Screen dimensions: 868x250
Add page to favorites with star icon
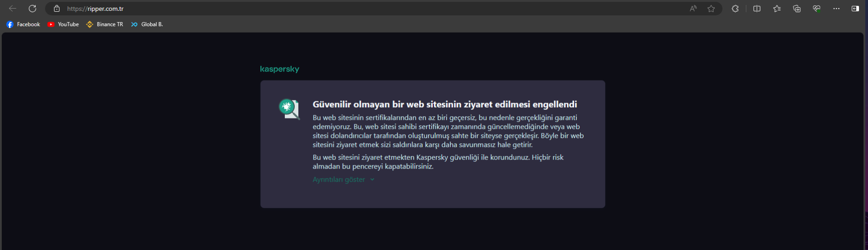[x=711, y=9]
